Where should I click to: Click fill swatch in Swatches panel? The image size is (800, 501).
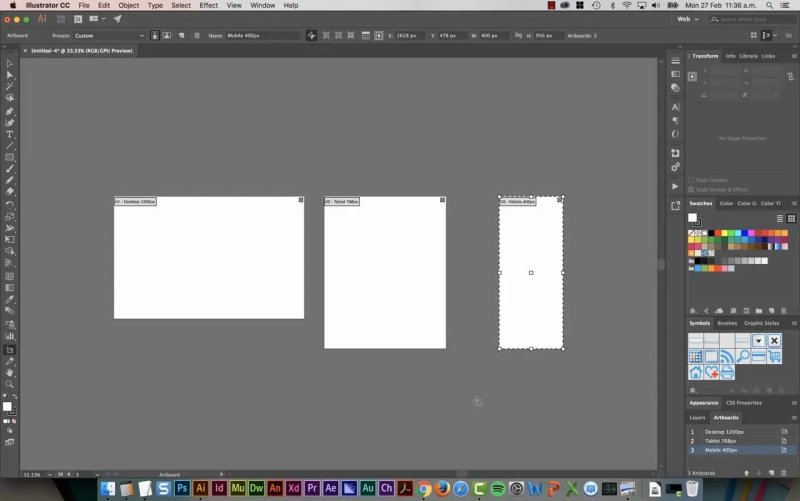(692, 218)
